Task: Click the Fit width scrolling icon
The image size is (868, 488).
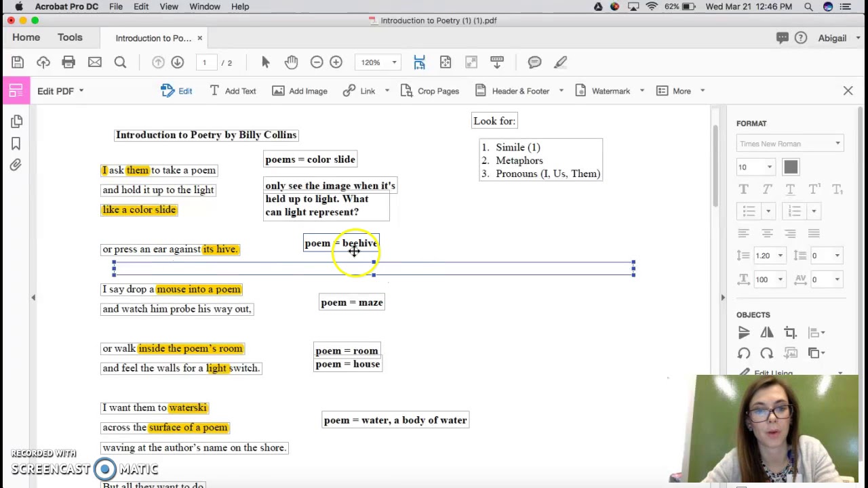Action: click(419, 62)
